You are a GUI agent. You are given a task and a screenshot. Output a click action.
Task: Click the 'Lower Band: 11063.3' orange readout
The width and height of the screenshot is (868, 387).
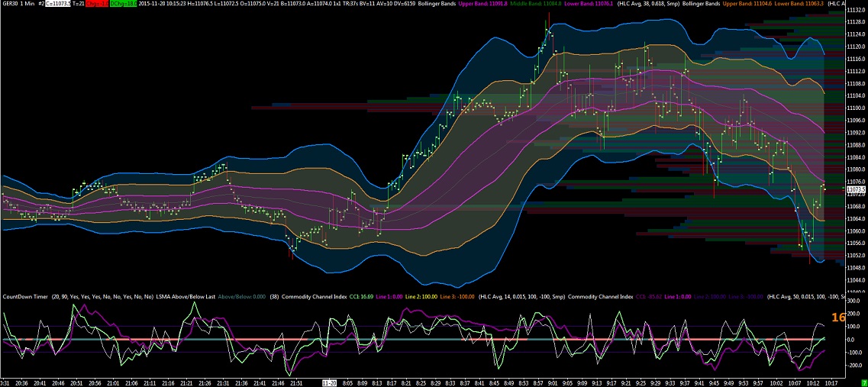pos(799,3)
